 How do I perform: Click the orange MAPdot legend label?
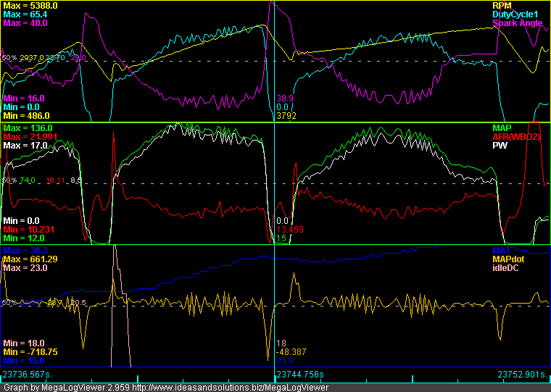(508, 259)
